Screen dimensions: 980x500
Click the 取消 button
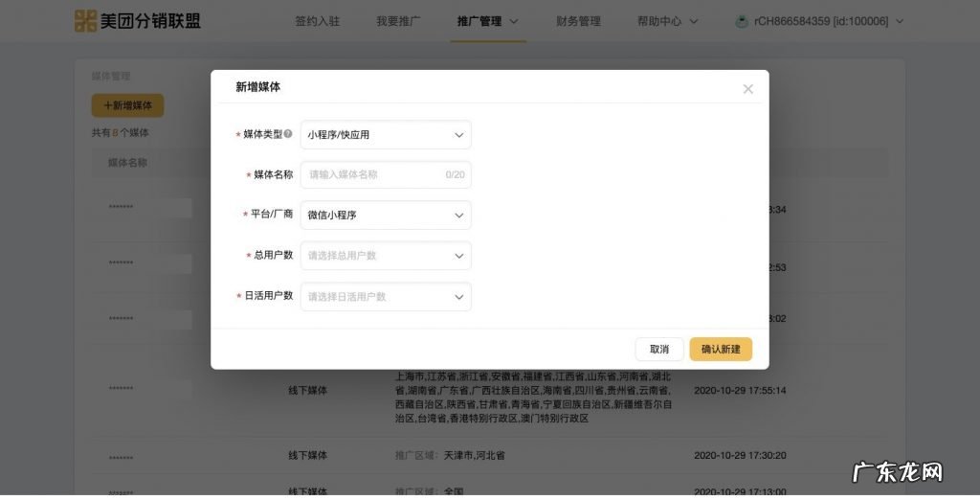(x=659, y=350)
